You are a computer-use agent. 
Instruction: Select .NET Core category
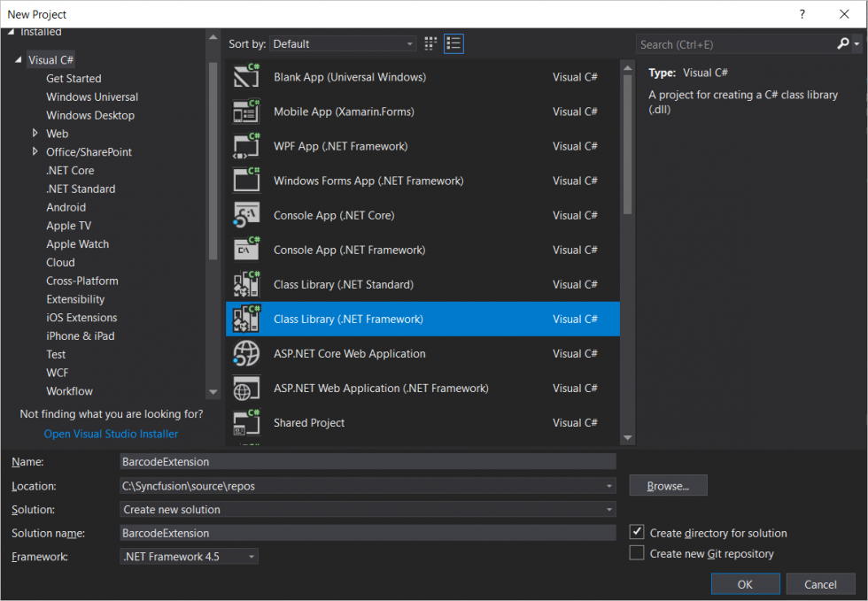click(x=70, y=171)
